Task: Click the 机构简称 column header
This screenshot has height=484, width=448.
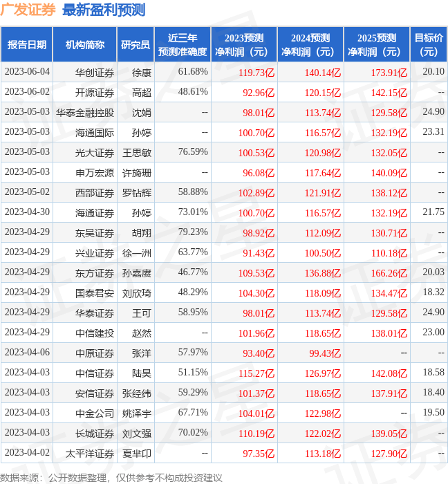Action: click(x=84, y=45)
